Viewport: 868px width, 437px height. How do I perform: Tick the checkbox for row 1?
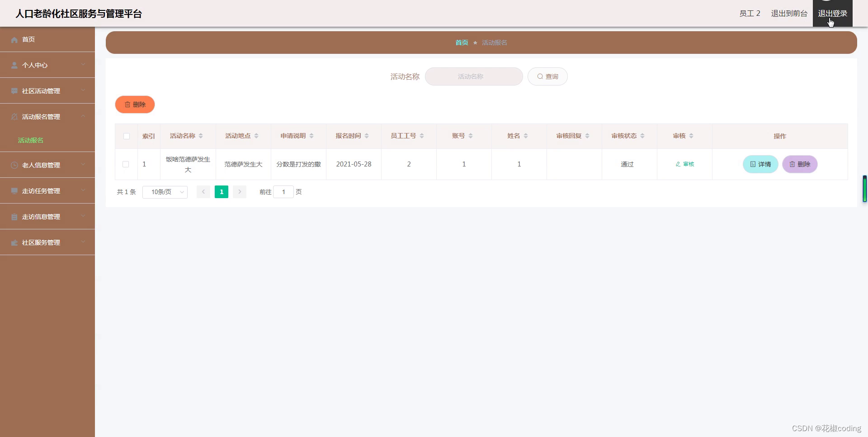(x=126, y=165)
